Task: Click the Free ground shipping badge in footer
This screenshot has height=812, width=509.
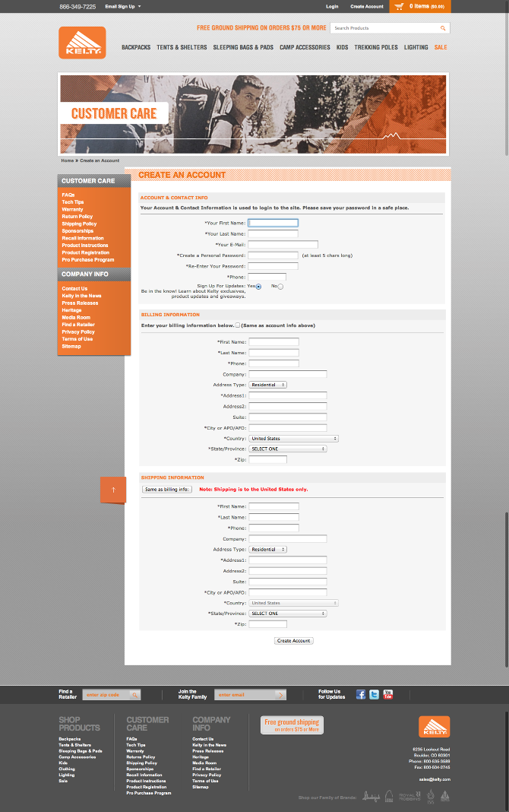Action: click(x=292, y=725)
